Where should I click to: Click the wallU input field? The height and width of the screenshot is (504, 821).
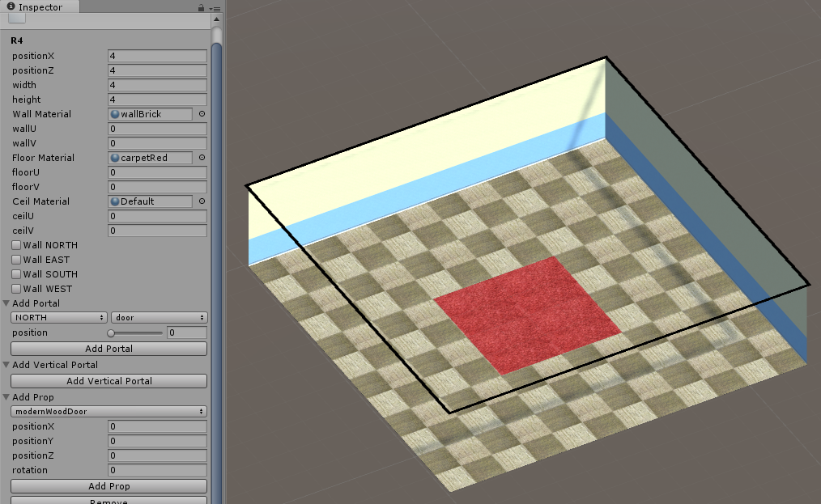[x=158, y=129]
